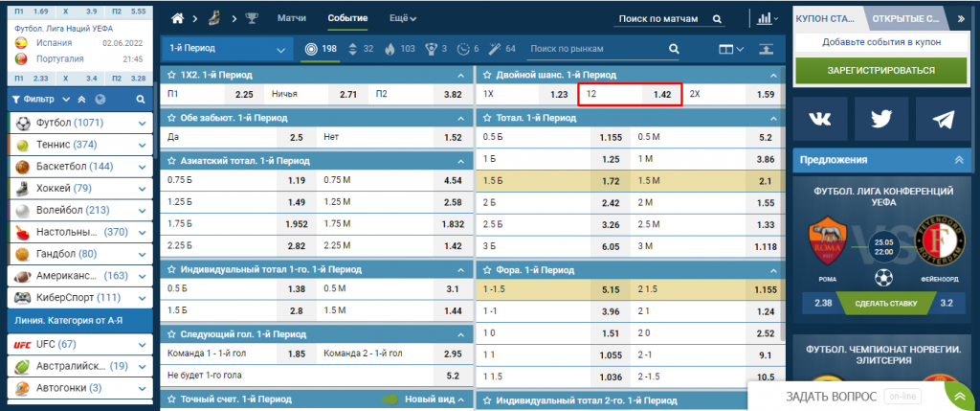
Task: Select the flame filter showing 103
Action: [391, 49]
